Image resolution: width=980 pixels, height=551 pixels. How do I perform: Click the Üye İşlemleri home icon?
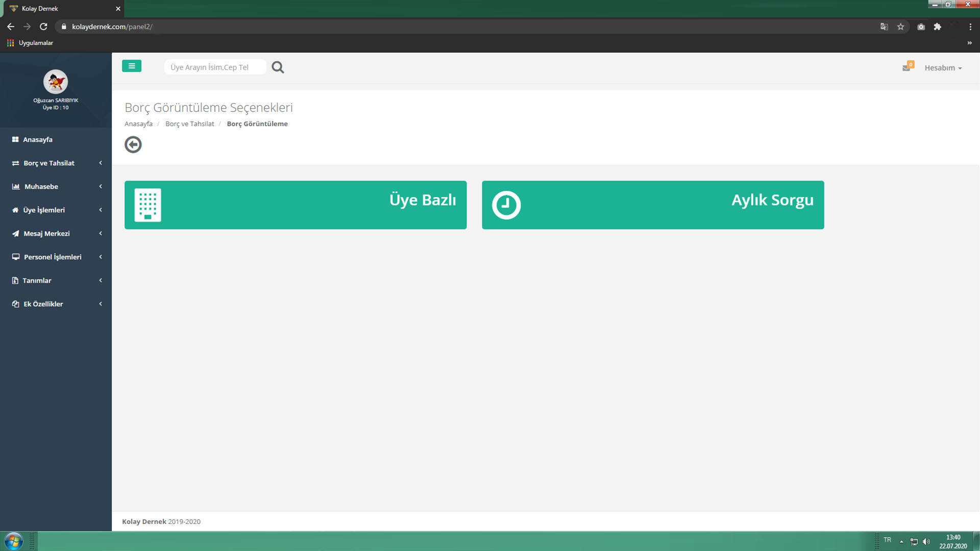15,210
